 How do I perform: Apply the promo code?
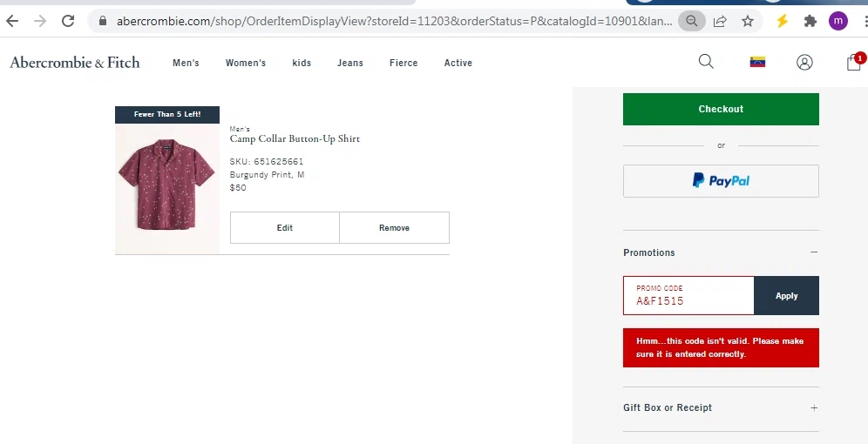tap(787, 296)
